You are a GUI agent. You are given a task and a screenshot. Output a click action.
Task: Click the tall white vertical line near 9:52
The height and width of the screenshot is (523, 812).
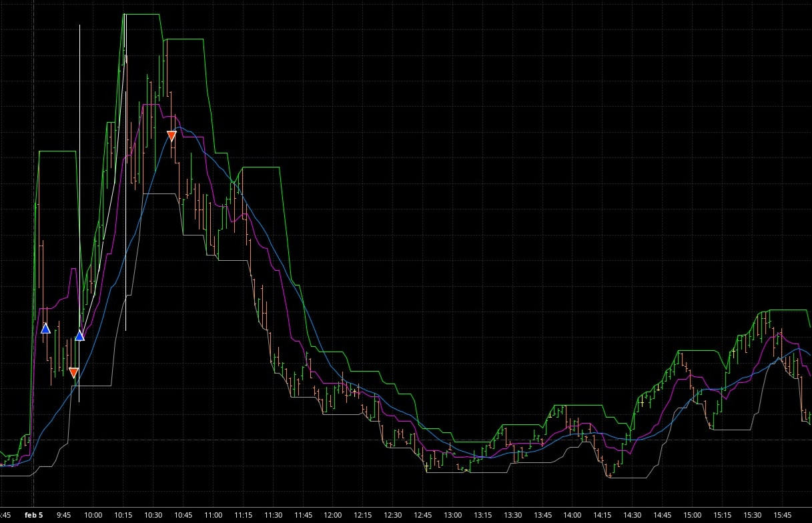pyautogui.click(x=79, y=133)
